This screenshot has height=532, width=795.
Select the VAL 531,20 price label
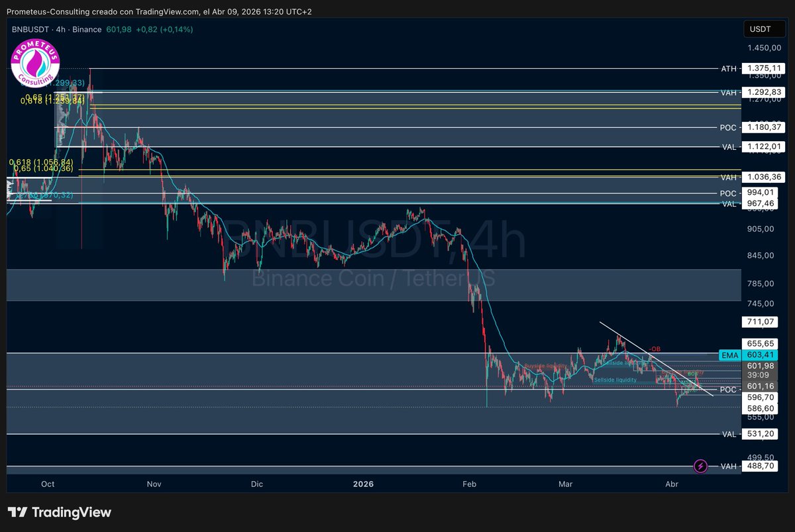[763, 434]
